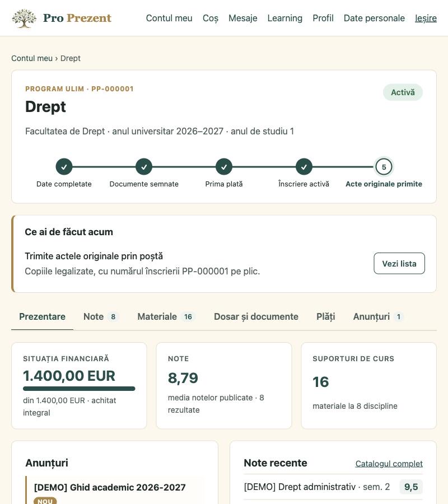
Task: Click the Trimite actele originale prin poștă text
Action: pos(94,256)
